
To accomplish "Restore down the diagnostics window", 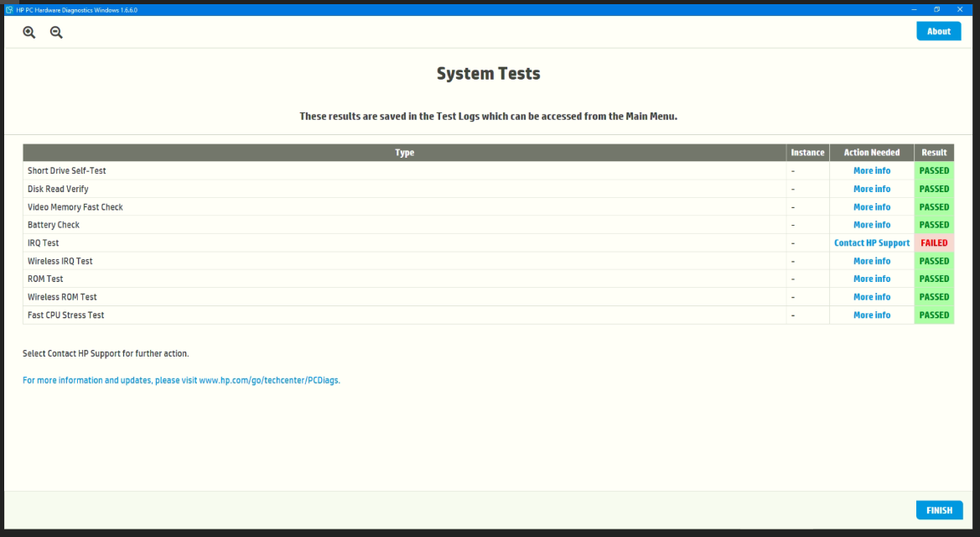I will [937, 9].
